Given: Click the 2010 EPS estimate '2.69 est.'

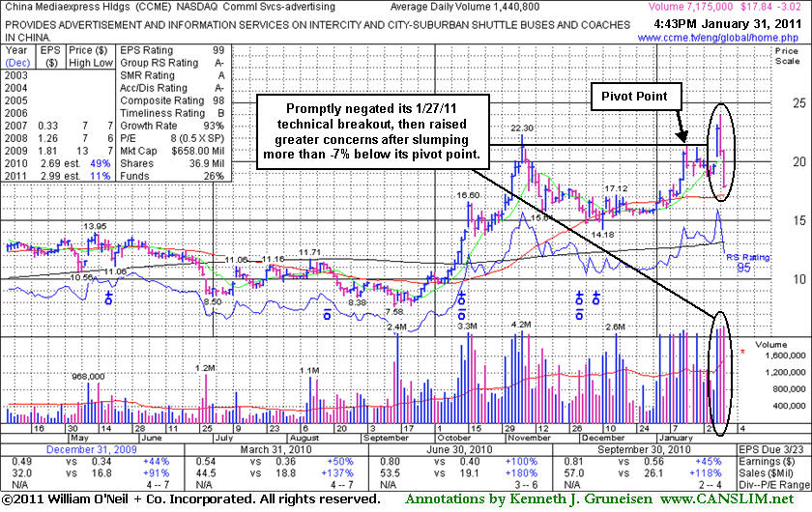Looking at the screenshot, I should tap(59, 163).
